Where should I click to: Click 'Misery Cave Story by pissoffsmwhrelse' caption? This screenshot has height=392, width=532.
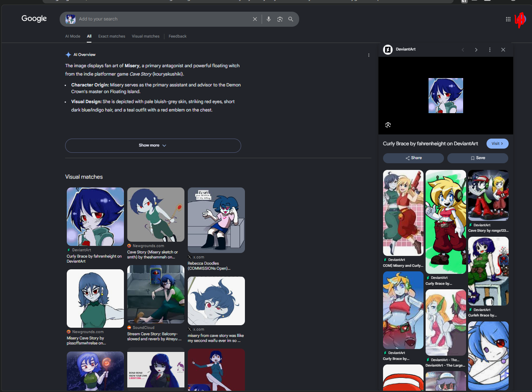(86, 341)
